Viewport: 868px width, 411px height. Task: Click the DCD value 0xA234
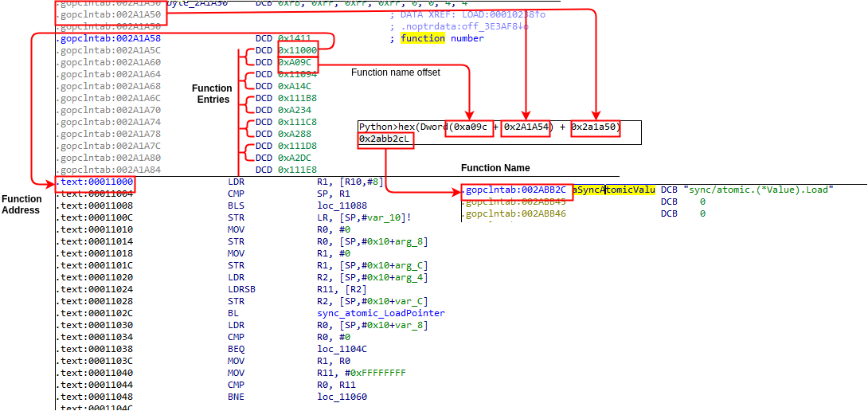[295, 110]
